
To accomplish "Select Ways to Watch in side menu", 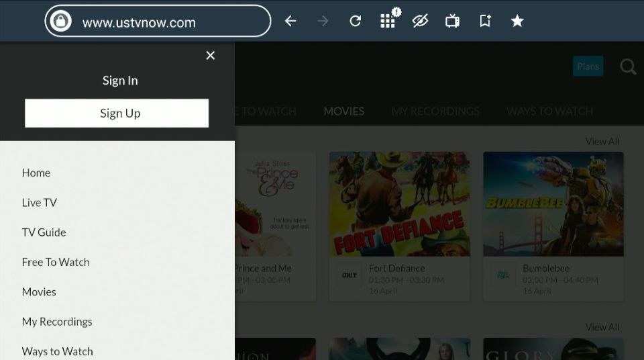I will pos(58,351).
